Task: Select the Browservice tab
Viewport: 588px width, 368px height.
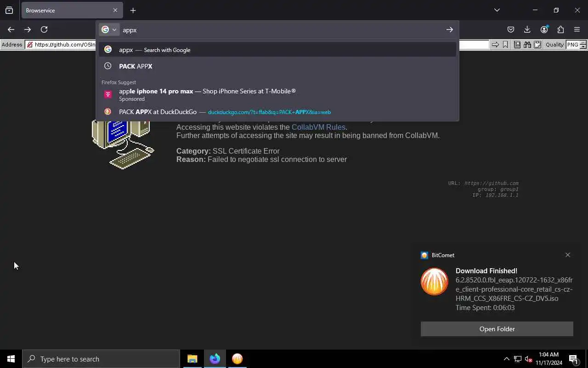Action: coord(72,10)
